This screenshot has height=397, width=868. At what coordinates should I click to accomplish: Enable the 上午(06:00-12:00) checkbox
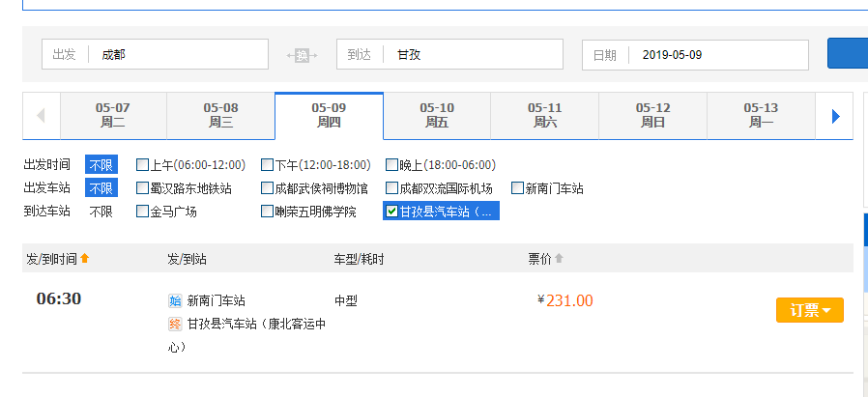[x=143, y=165]
